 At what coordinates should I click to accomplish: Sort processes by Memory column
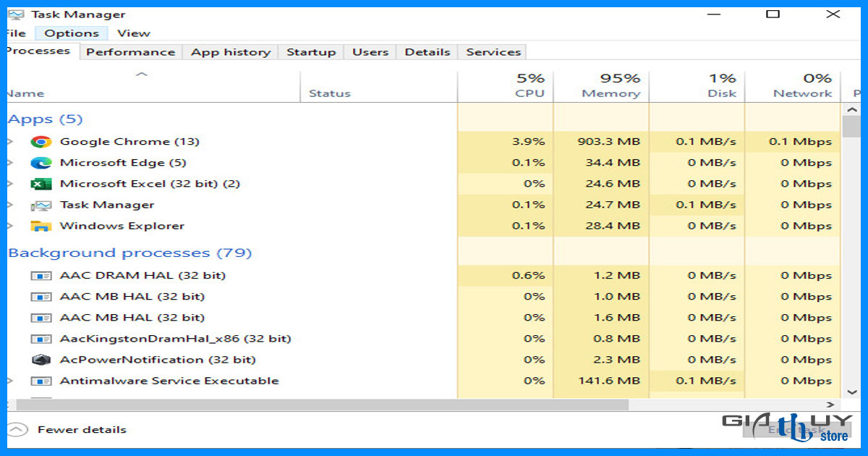pos(601,87)
